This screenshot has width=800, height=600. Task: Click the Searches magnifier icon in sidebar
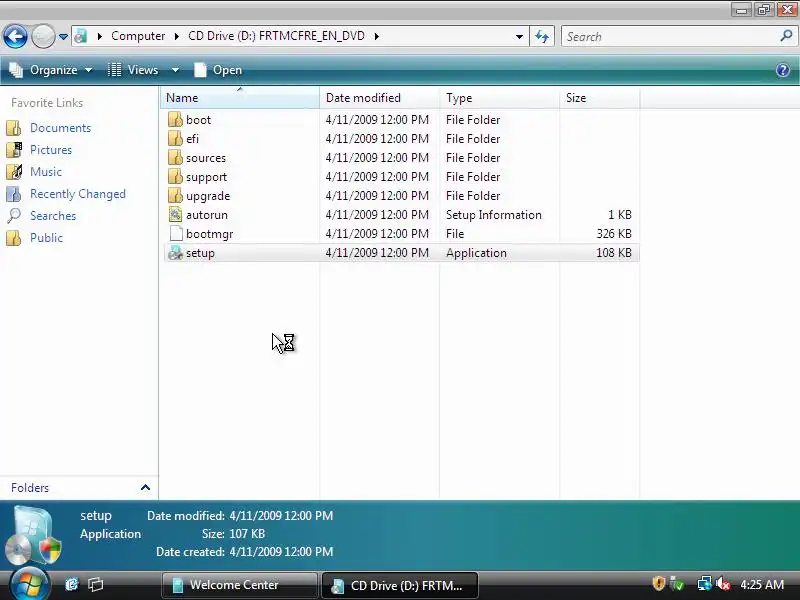(x=14, y=216)
